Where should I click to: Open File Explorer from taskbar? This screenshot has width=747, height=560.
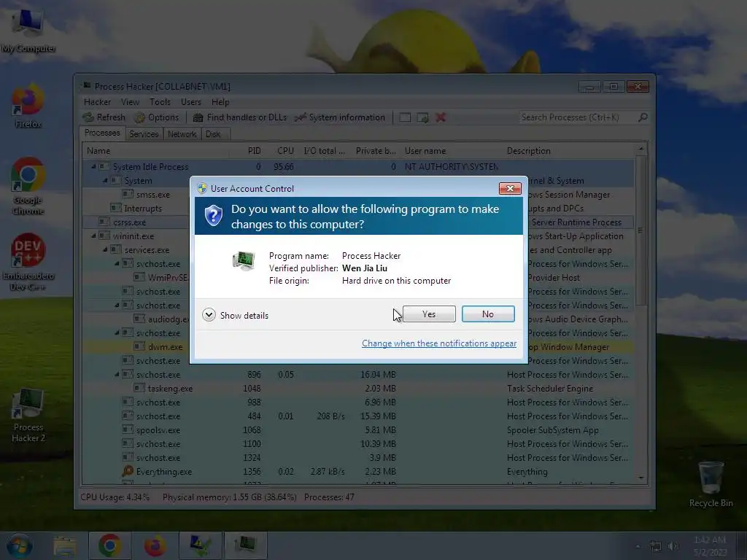click(65, 545)
